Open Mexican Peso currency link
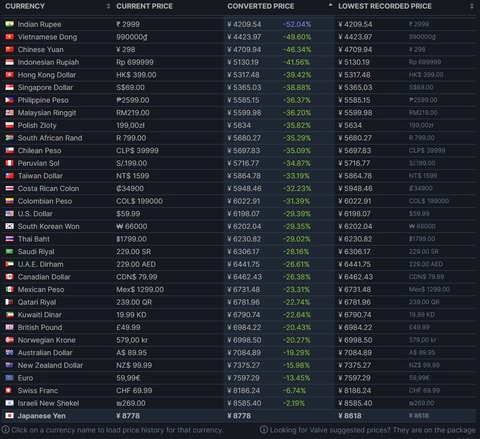Screen dimensions: 480x439 [41, 289]
